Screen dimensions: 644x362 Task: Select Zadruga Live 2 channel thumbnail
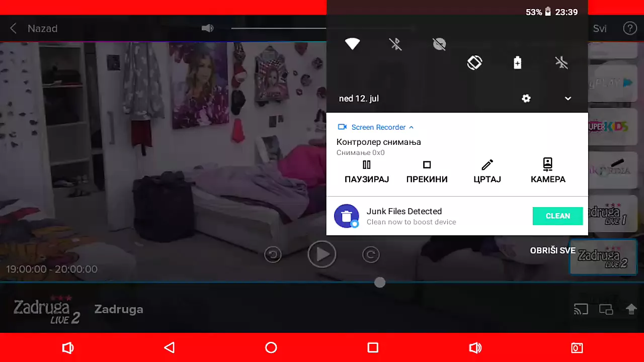(603, 257)
